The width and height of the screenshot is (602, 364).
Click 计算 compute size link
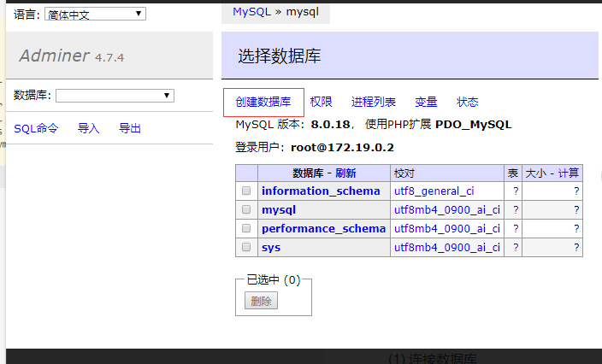click(x=568, y=173)
